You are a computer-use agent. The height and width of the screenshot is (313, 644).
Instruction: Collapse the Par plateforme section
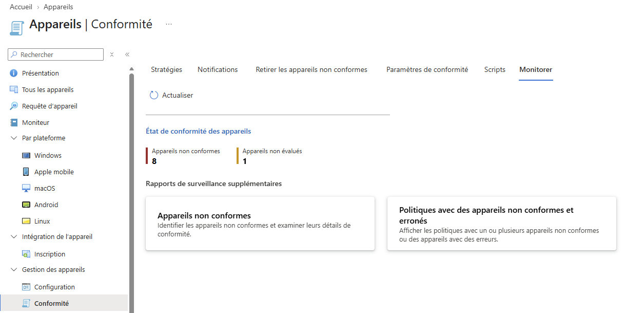tap(14, 138)
